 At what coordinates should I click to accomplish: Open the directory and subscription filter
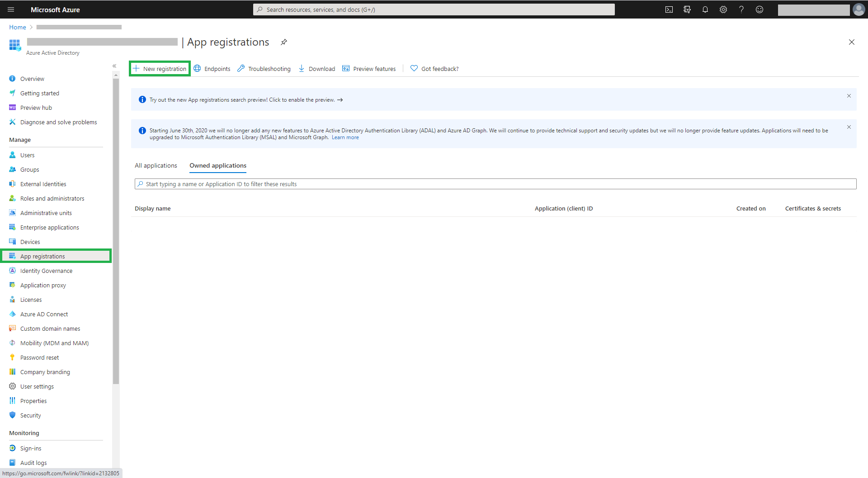(x=687, y=9)
